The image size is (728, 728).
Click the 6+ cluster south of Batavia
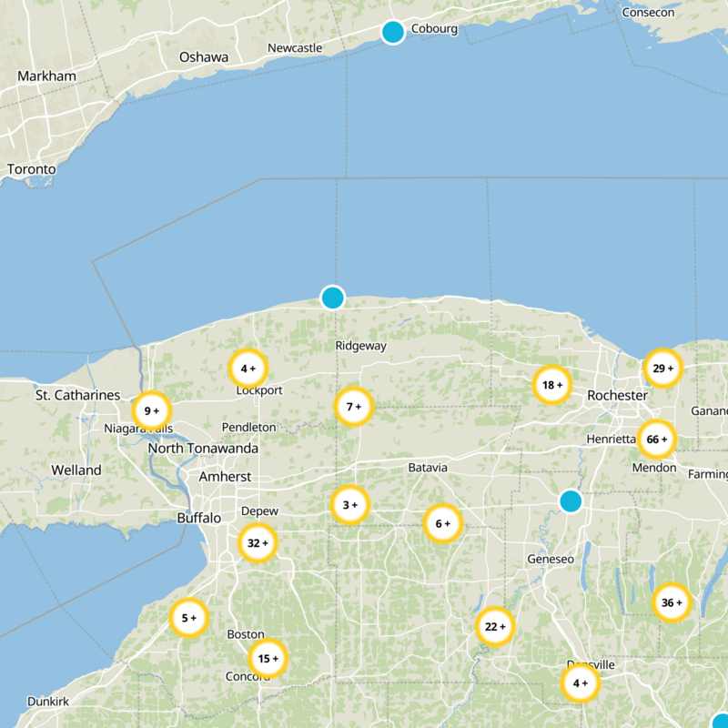[x=443, y=524]
